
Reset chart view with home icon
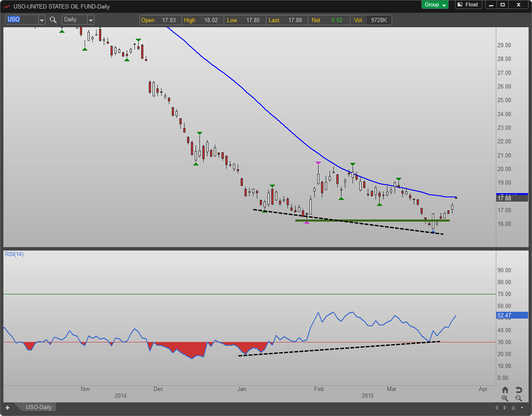505,390
